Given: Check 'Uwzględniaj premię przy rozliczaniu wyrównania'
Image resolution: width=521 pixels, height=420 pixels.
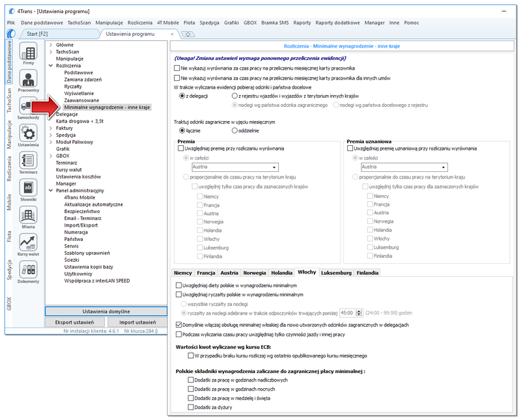Looking at the screenshot, I should [181, 148].
